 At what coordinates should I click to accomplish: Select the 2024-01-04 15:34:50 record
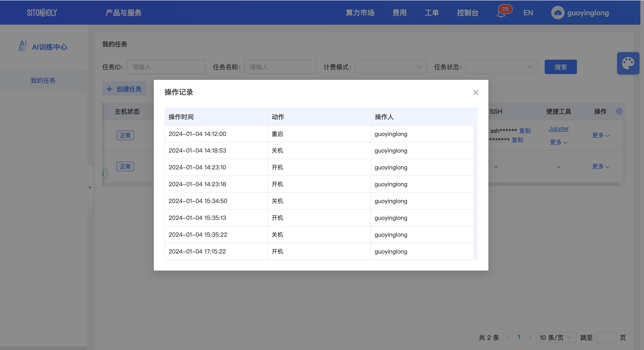319,201
